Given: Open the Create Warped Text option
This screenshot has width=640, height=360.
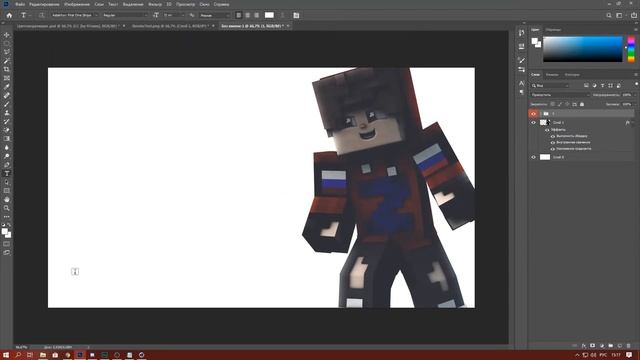Looking at the screenshot, I should (282, 16).
